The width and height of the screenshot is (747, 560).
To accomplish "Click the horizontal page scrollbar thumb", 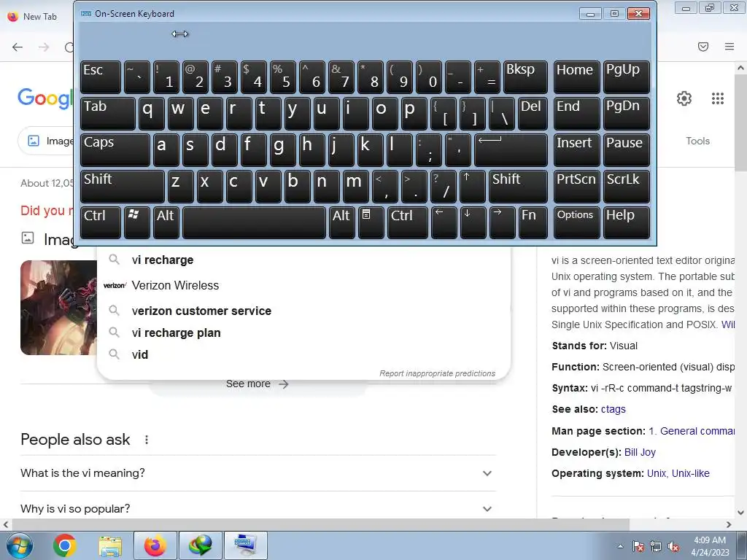I will pyautogui.click(x=321, y=524).
